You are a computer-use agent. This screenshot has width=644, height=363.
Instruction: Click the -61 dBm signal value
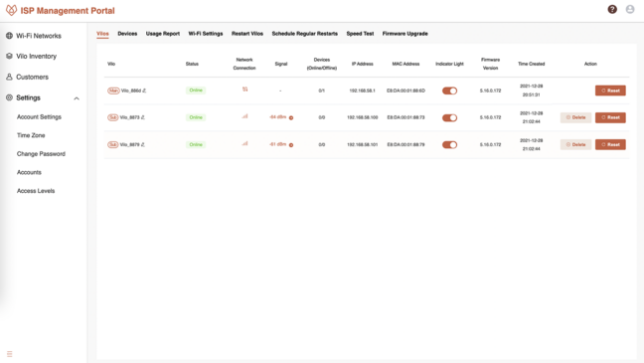pos(278,144)
